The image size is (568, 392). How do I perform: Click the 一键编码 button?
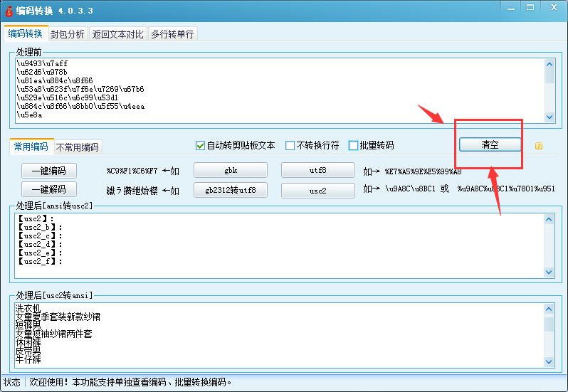click(x=48, y=171)
